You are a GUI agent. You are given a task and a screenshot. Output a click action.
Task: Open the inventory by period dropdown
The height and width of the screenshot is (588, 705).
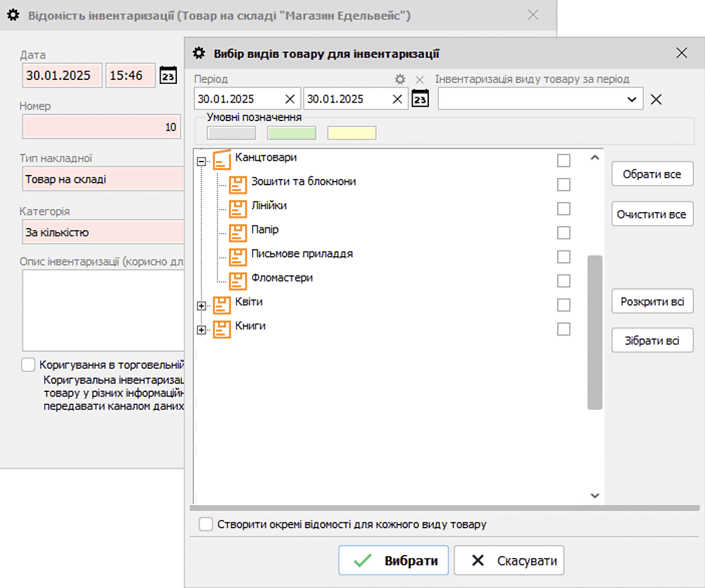(x=632, y=99)
